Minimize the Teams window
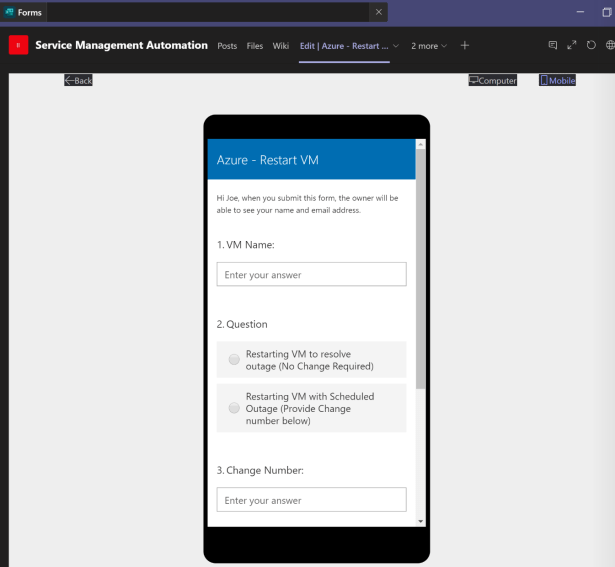 580,12
